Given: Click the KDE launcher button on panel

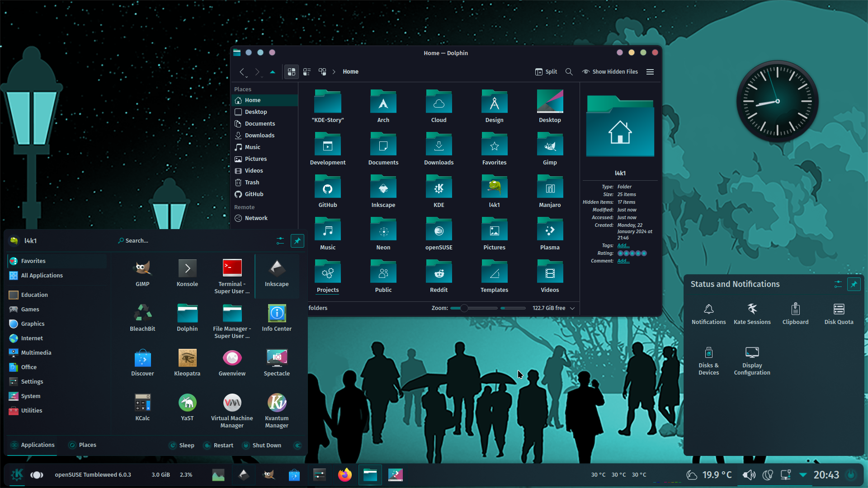Looking at the screenshot, I should tap(17, 474).
